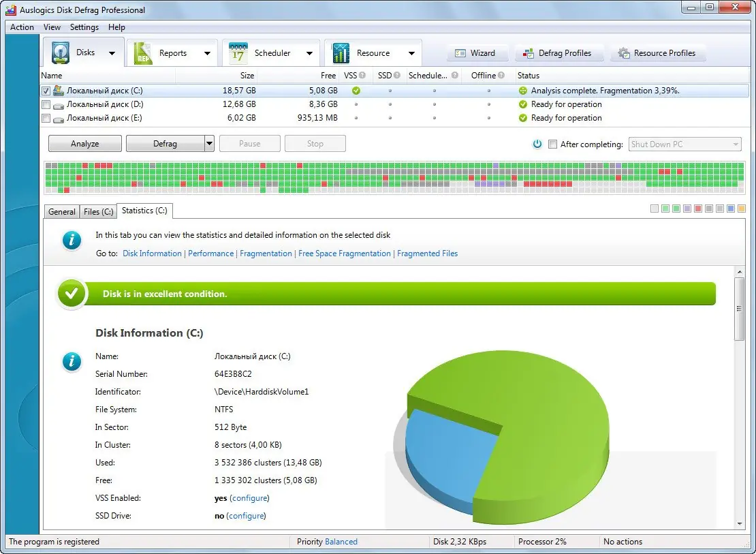This screenshot has height=554, width=756.
Task: Click the SSD column help icon
Action: (x=397, y=75)
